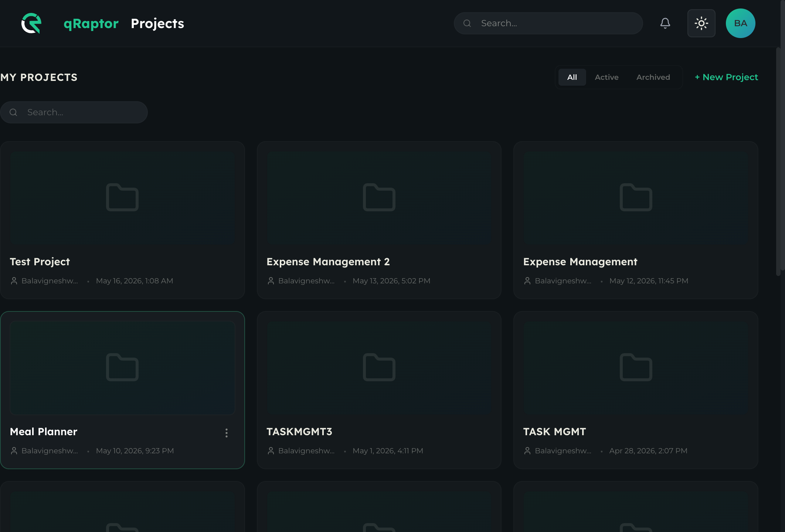
Task: Click the magnifier icon in the top search bar
Action: 467,23
